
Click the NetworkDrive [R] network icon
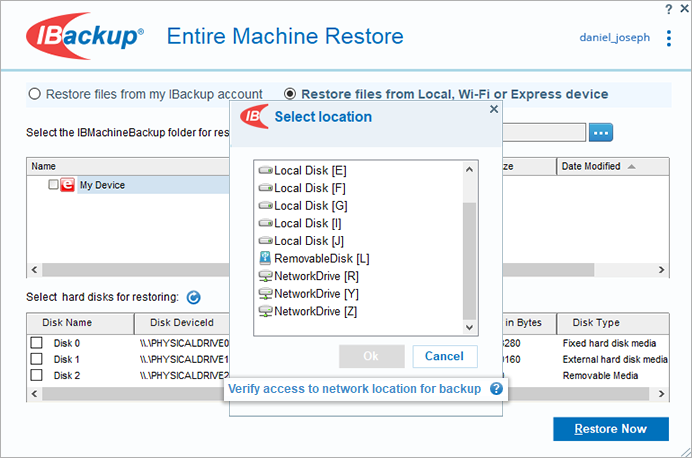coord(266,277)
